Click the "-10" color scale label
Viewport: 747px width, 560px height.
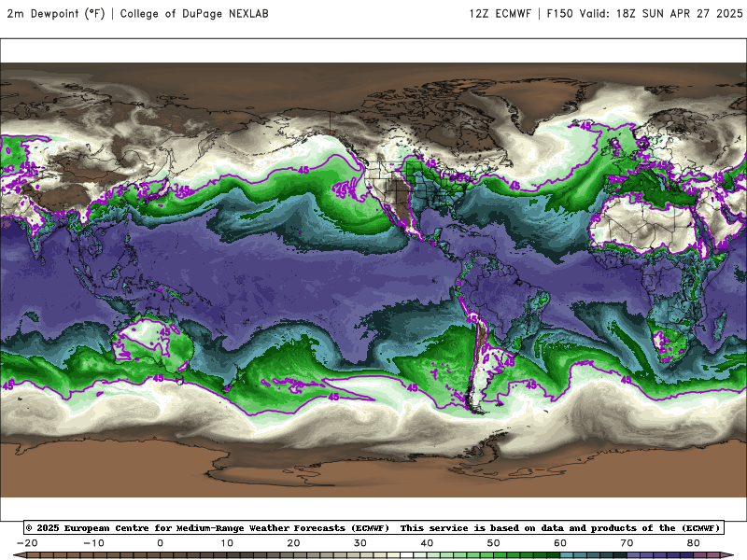pos(93,543)
